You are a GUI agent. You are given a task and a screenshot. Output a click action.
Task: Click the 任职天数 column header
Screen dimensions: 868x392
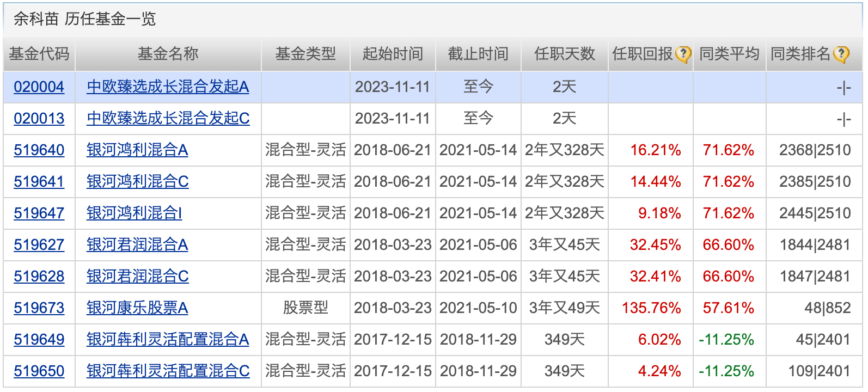[x=564, y=54]
